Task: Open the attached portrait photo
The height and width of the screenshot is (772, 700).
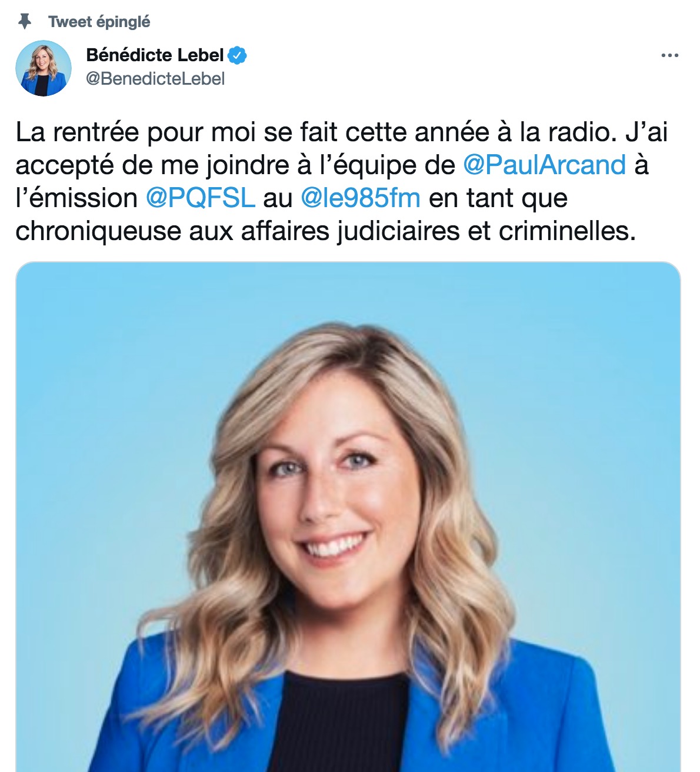Action: pos(348,517)
